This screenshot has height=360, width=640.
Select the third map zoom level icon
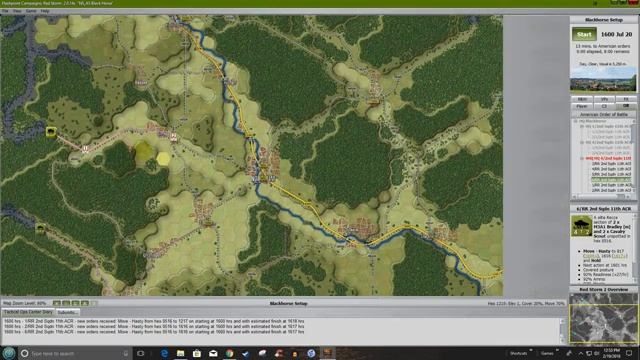pyautogui.click(x=75, y=303)
